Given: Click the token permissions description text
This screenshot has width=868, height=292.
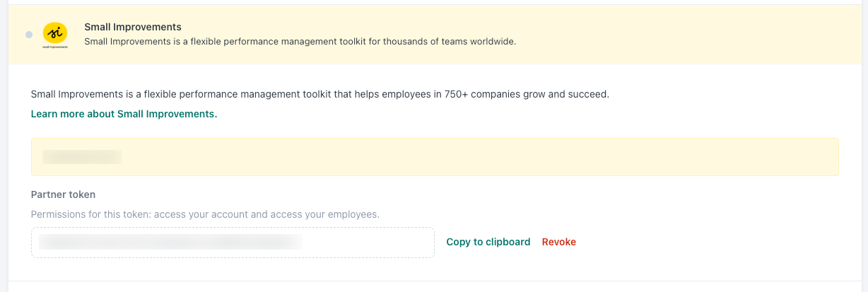Looking at the screenshot, I should [205, 214].
